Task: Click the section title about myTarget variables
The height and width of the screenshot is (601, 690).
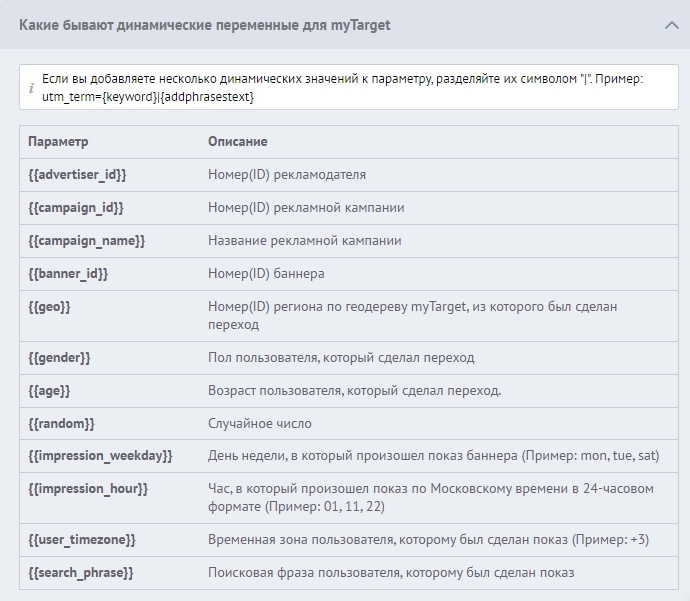Action: pos(204,25)
